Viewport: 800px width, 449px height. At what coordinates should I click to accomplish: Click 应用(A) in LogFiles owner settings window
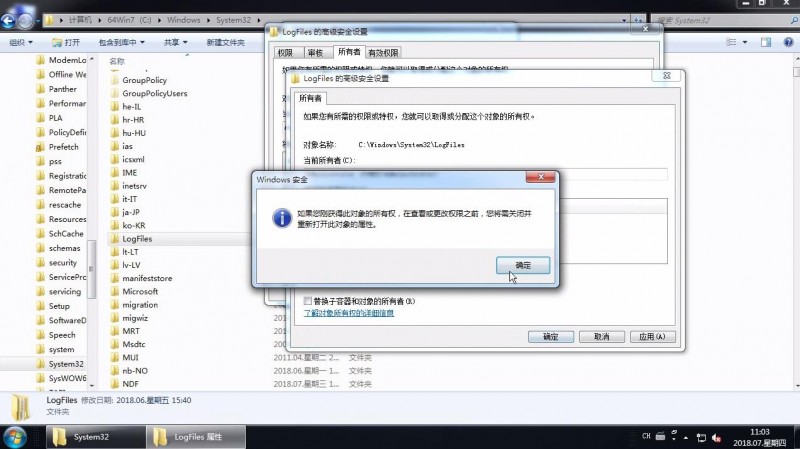pyautogui.click(x=653, y=337)
